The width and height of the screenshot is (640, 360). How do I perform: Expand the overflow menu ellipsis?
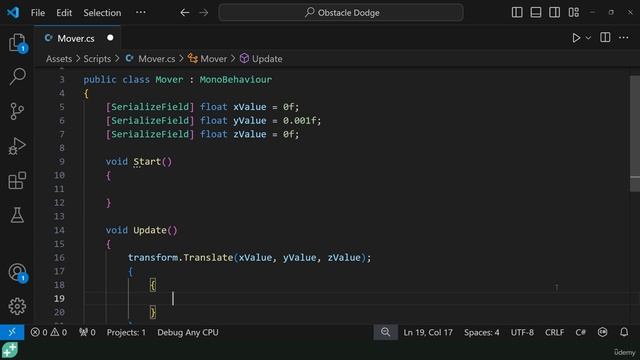(140, 12)
